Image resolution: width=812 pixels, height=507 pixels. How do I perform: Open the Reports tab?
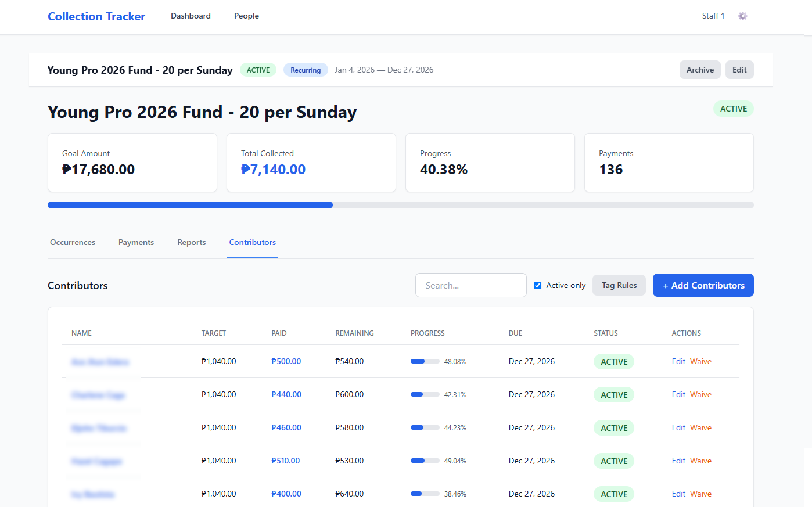pos(192,242)
